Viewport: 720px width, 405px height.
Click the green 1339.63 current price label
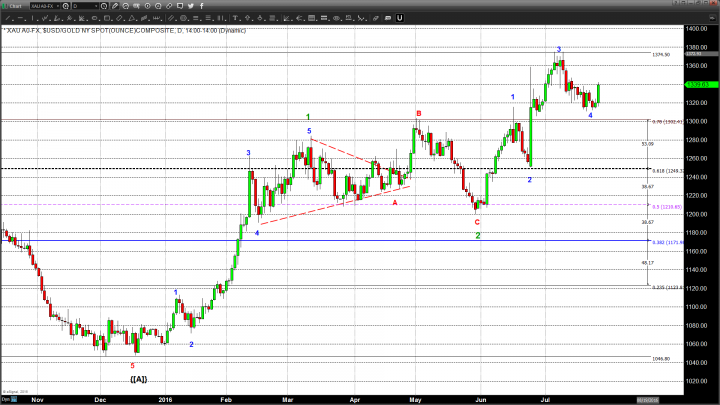click(699, 84)
